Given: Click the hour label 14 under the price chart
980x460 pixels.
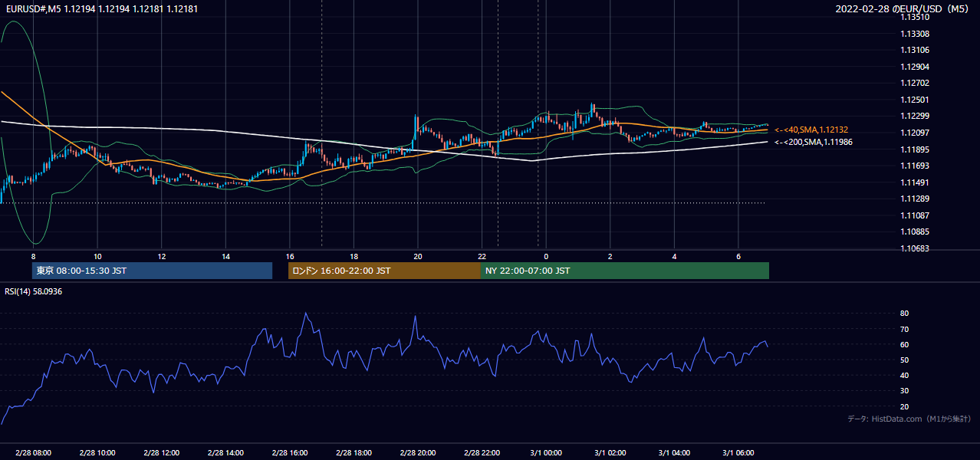Looking at the screenshot, I should tap(225, 256).
